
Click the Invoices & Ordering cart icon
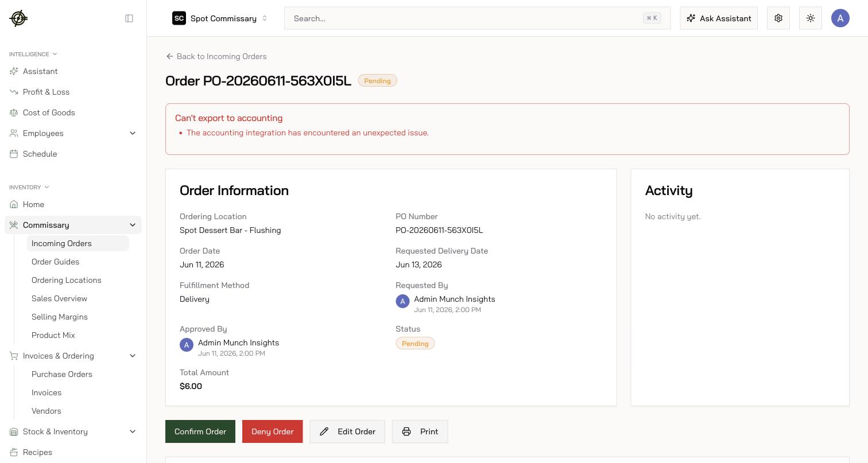point(14,356)
